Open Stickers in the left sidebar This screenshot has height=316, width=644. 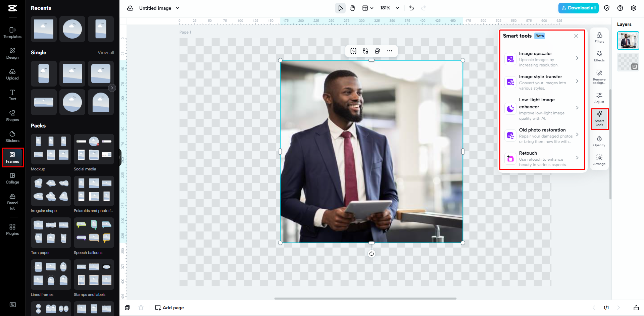click(12, 136)
